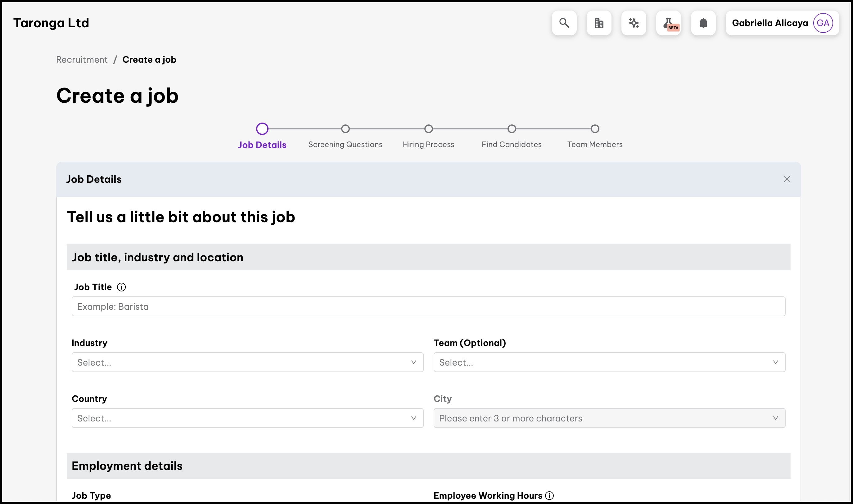Click the AI sparkles icon
Viewport: 853px width, 504px height.
(x=634, y=23)
